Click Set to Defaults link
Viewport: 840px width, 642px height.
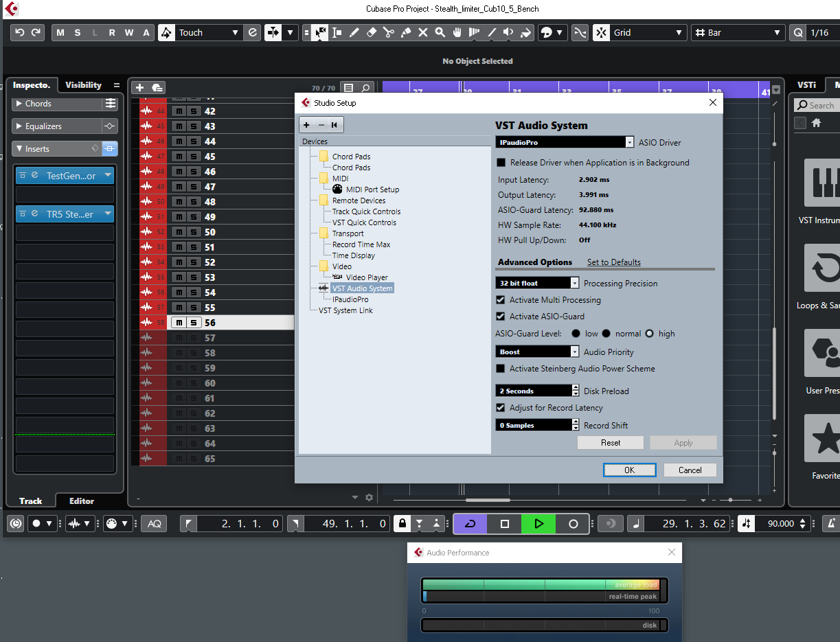(x=614, y=262)
